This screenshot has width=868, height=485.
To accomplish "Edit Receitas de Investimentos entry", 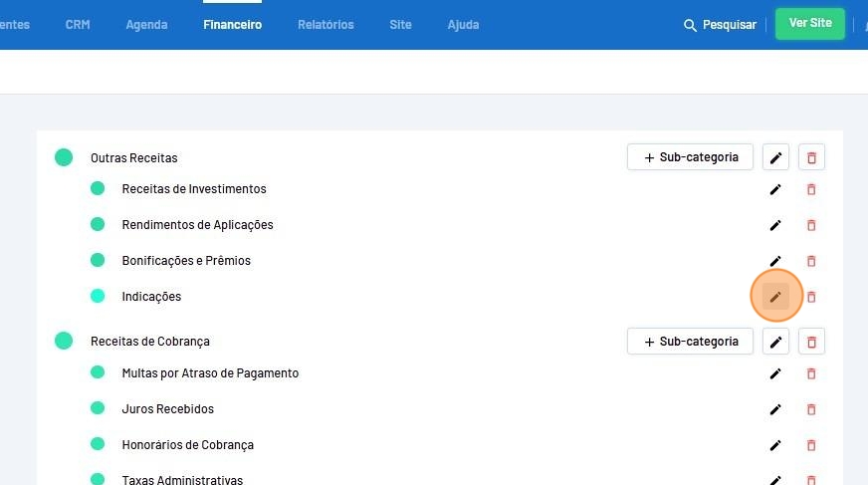I will click(x=775, y=189).
